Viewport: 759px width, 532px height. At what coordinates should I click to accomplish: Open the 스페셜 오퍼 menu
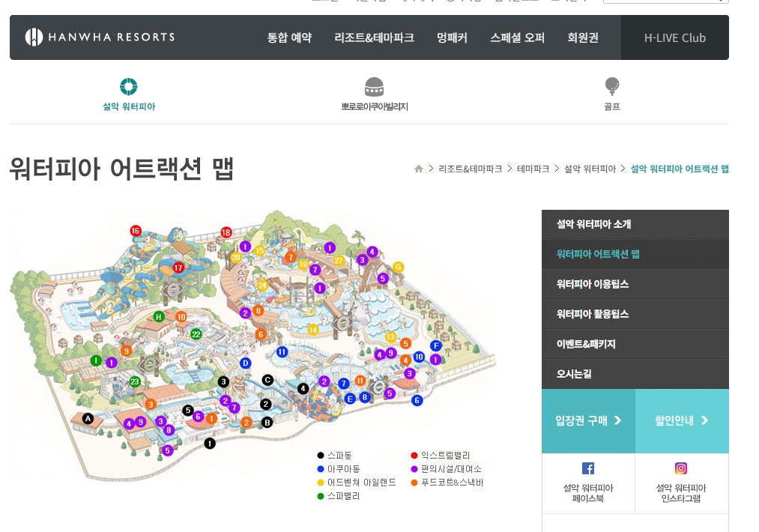pyautogui.click(x=518, y=37)
